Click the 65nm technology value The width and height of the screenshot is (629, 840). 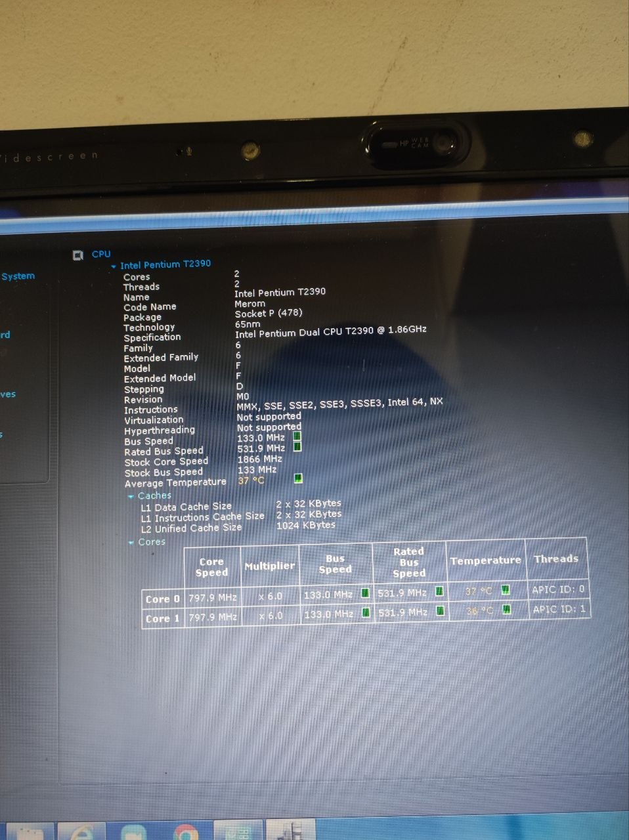point(248,324)
